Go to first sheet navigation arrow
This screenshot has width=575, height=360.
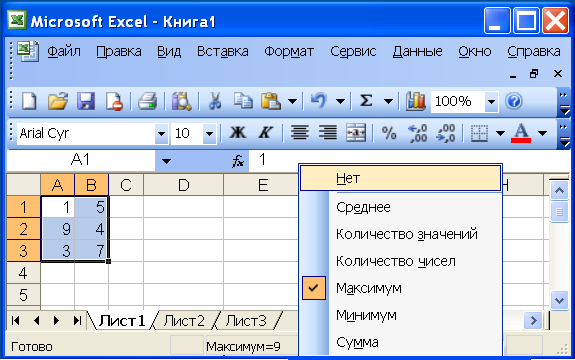[x=15, y=321]
